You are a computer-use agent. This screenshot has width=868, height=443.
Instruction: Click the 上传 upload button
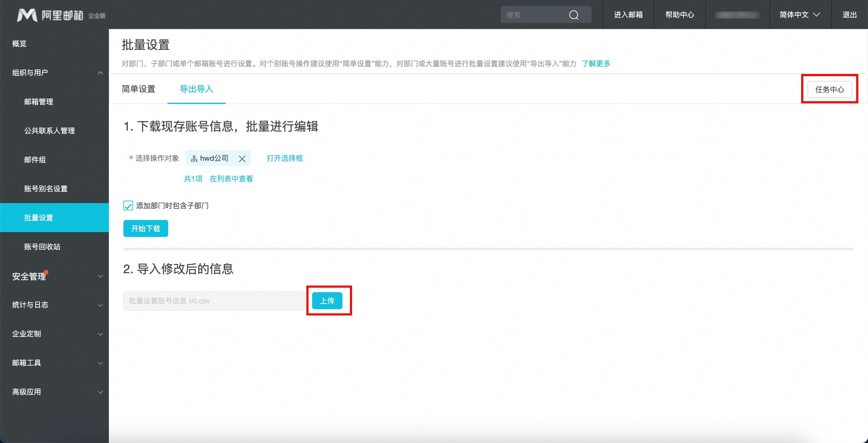point(327,301)
